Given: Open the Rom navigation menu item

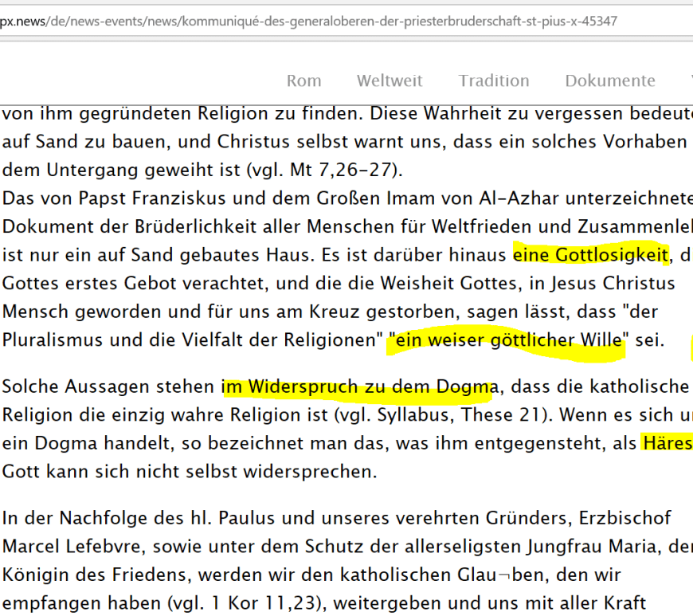Looking at the screenshot, I should (x=303, y=80).
